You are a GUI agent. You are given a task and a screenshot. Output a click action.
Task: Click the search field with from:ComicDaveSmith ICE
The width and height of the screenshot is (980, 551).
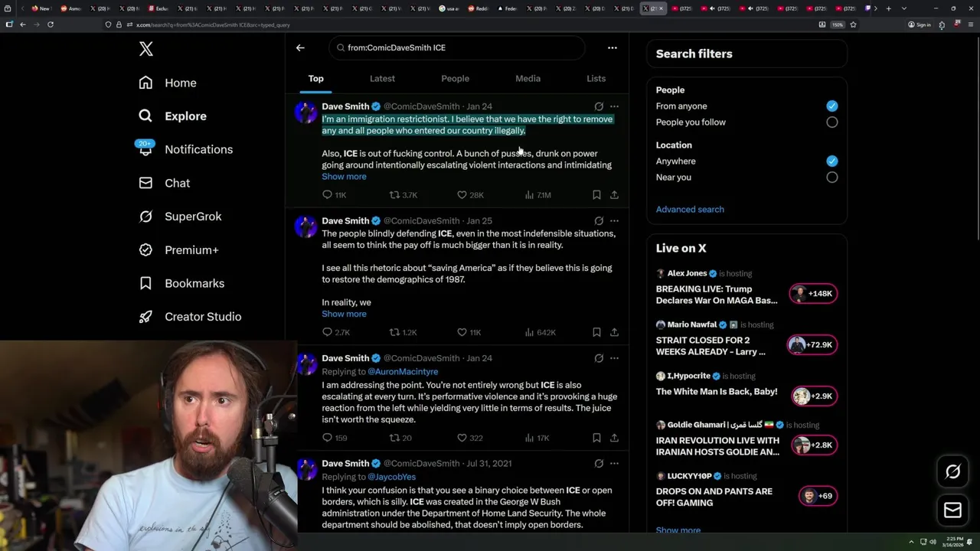[x=458, y=47]
